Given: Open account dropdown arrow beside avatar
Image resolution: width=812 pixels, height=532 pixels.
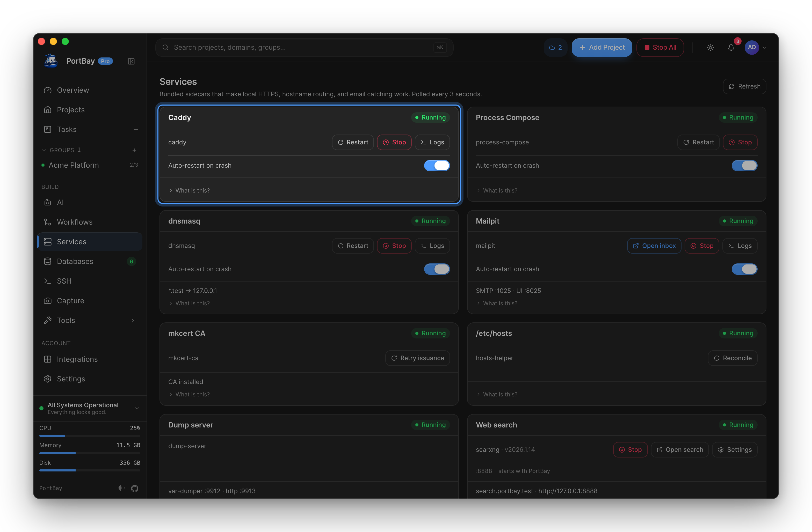Looking at the screenshot, I should point(764,48).
